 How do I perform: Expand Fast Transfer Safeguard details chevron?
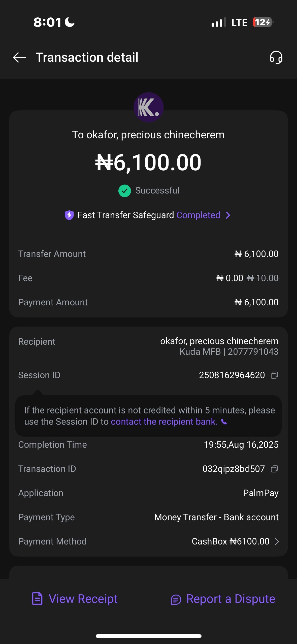coord(228,215)
